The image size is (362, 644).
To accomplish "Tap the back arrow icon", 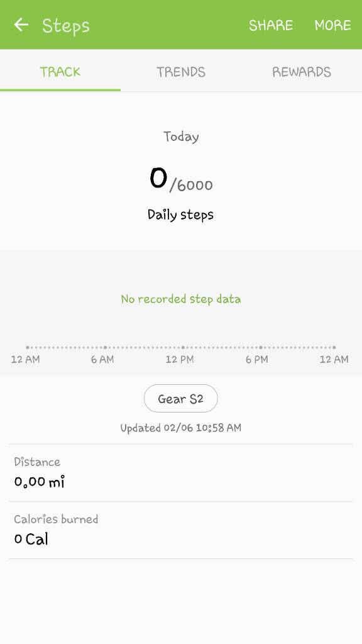I will pos(21,25).
